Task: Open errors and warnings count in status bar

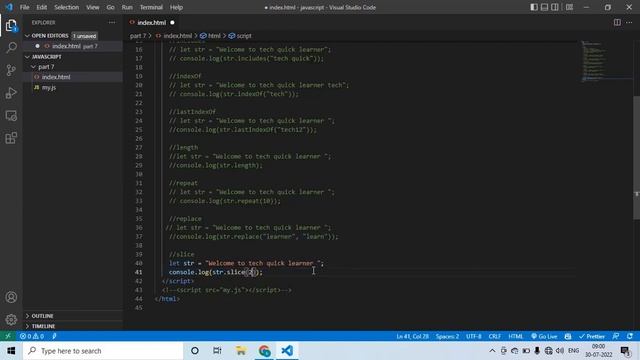Action: (32, 336)
